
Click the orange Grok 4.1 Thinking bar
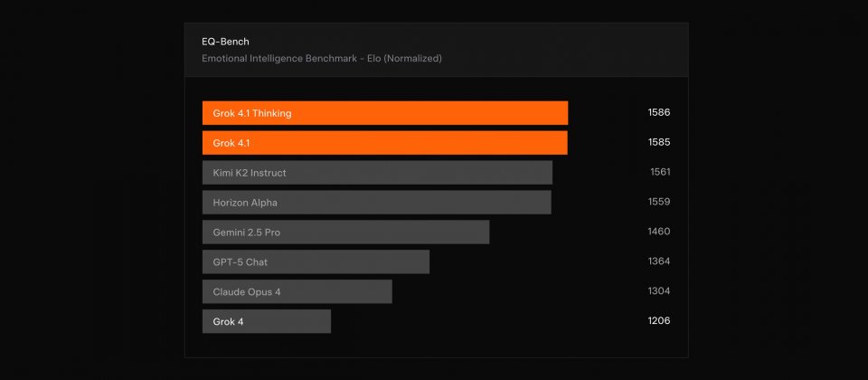pos(384,113)
